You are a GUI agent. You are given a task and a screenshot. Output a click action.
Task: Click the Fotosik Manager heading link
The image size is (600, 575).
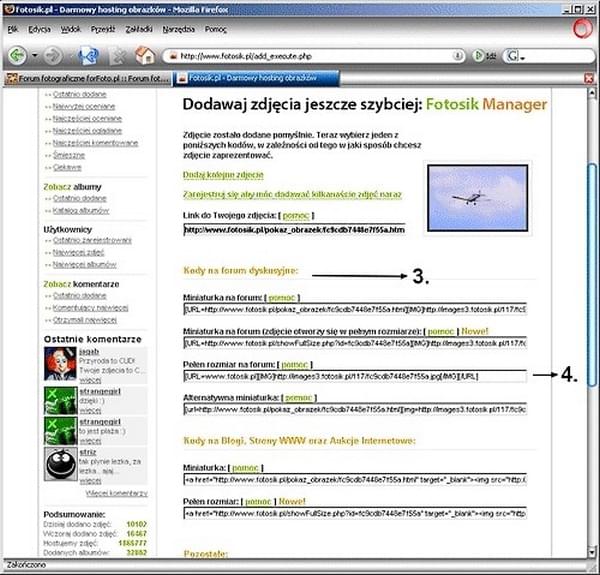coord(486,104)
